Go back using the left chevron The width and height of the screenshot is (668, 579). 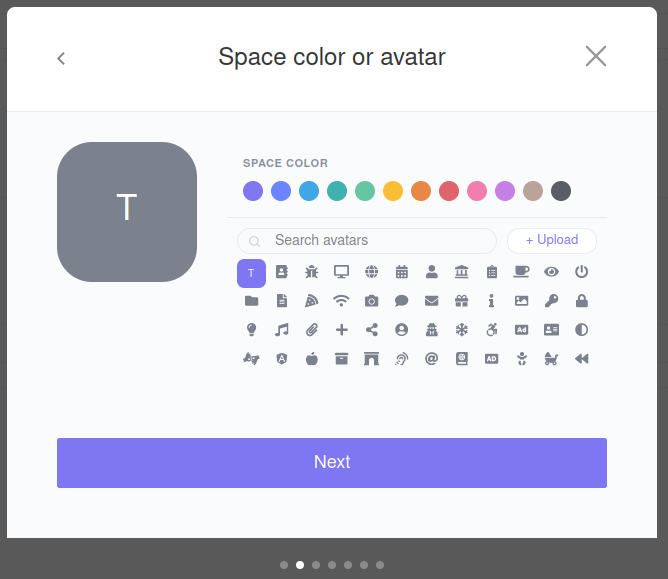(61, 58)
